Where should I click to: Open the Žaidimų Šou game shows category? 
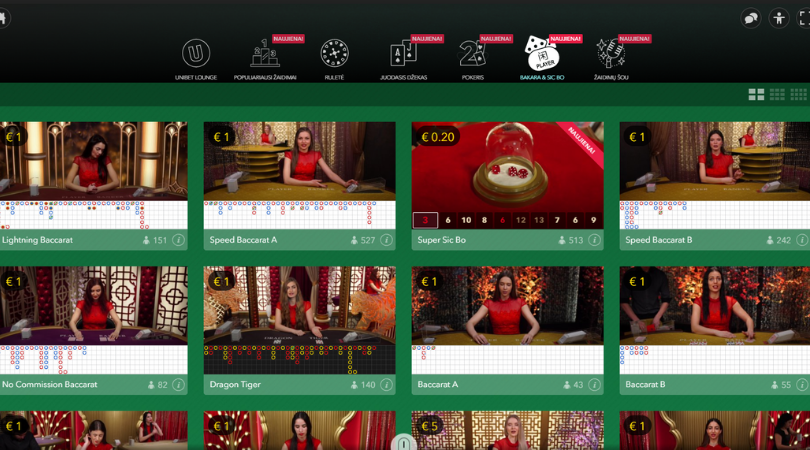pyautogui.click(x=611, y=59)
